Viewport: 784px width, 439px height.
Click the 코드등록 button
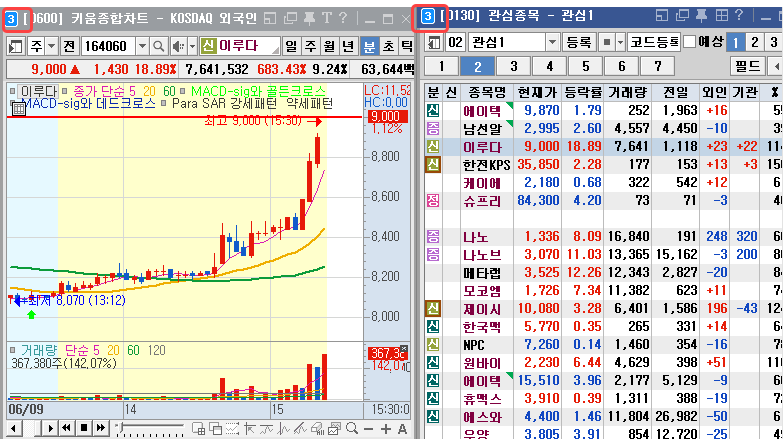654,42
